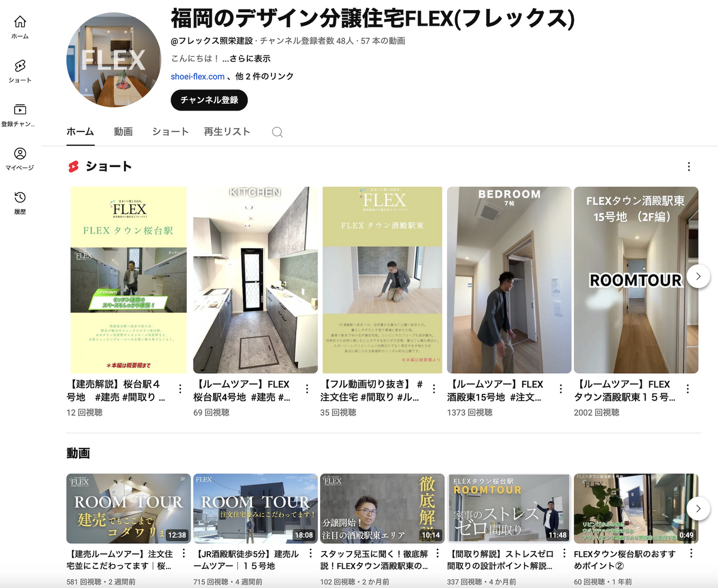This screenshot has width=718, height=588.
Task: Open title 【ルームツアー】FLEXタウン酒殿駅東15号
Action: point(624,391)
